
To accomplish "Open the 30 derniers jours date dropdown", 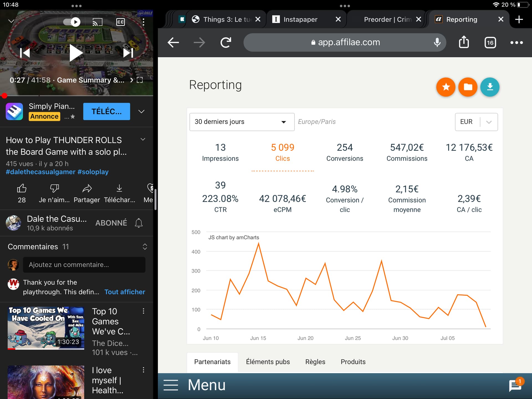I will pyautogui.click(x=242, y=122).
